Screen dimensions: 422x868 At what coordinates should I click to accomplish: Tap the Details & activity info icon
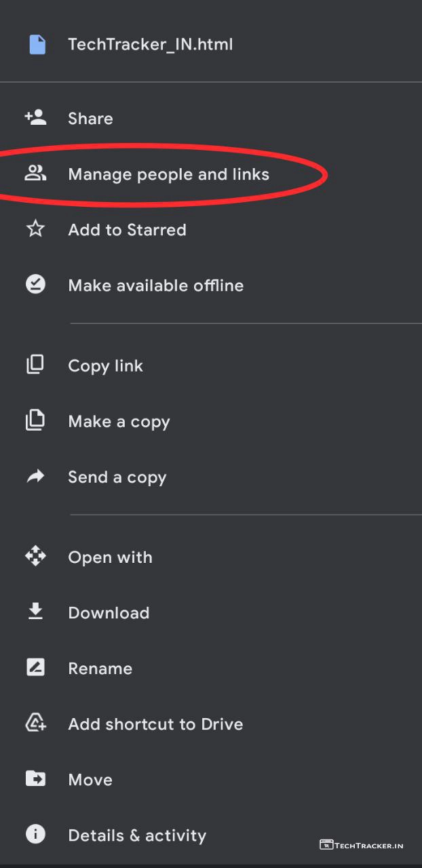point(35,835)
